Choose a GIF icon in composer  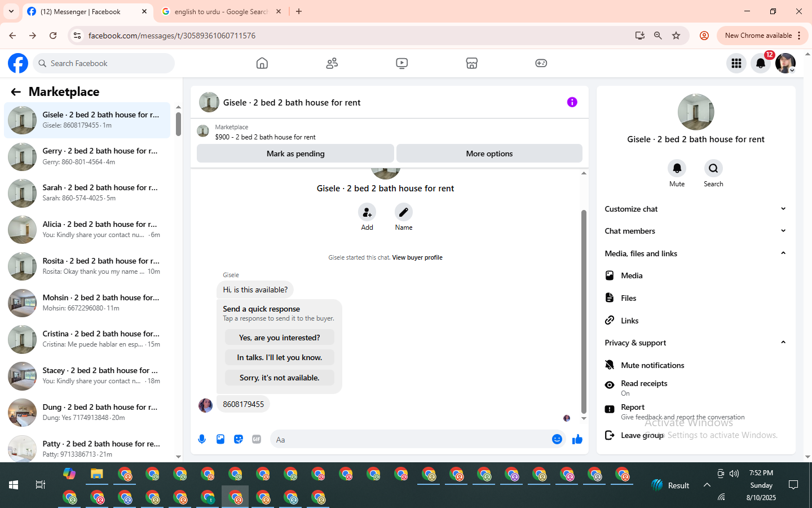coord(257,439)
